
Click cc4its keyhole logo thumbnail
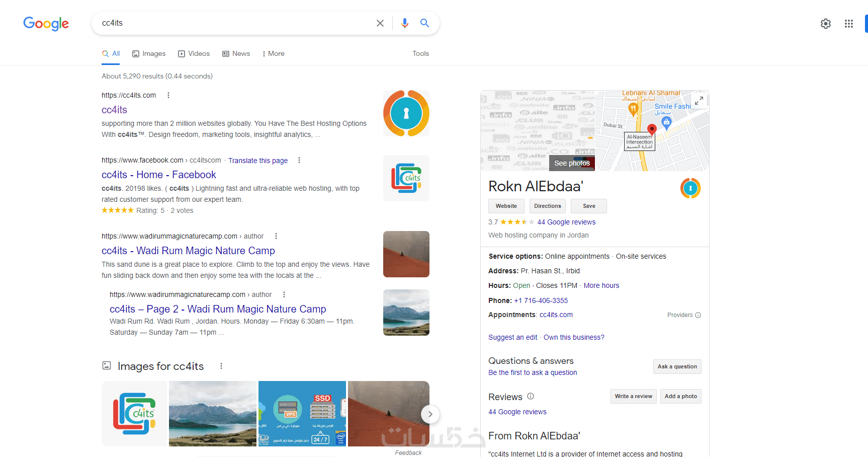[406, 113]
